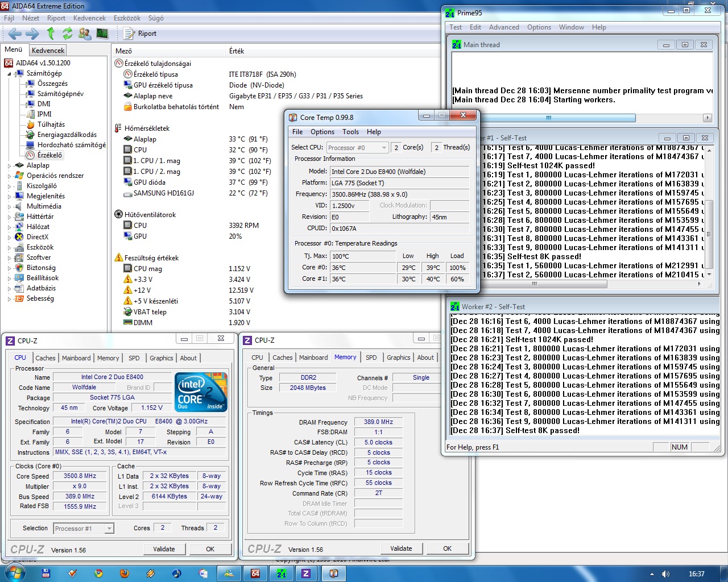Expand the Háttértár tree node
This screenshot has height=582, width=728.
click(x=9, y=217)
